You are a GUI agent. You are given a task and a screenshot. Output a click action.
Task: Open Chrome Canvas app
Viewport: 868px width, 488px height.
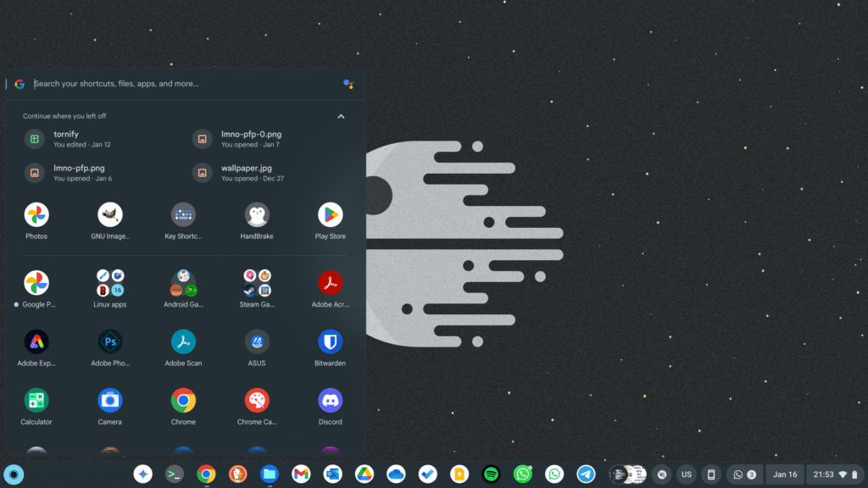tap(257, 401)
